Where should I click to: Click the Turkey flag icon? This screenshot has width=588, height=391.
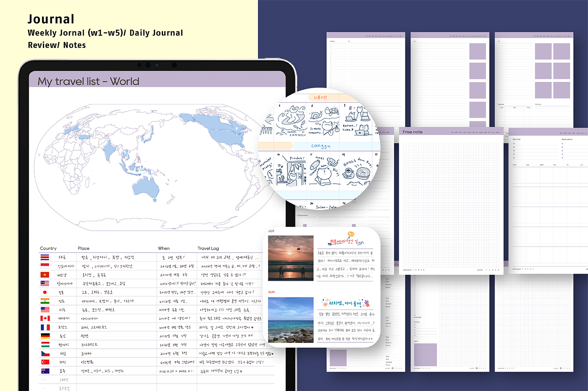45,362
